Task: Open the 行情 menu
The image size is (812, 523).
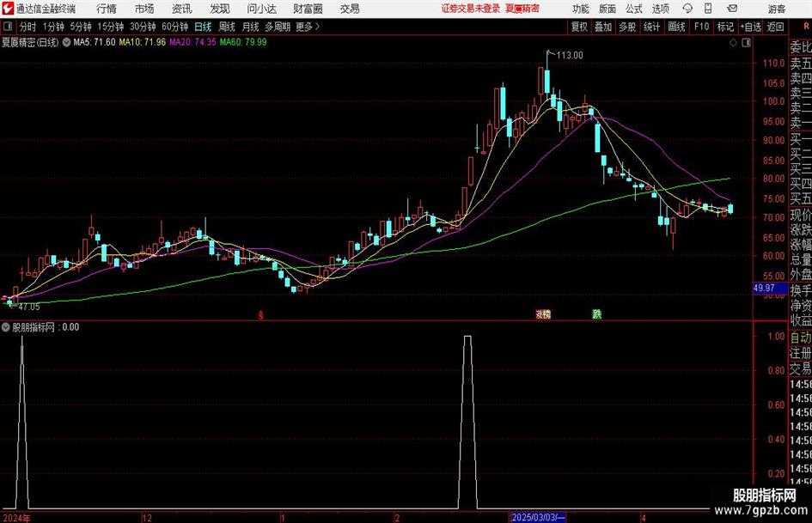Action: point(107,9)
